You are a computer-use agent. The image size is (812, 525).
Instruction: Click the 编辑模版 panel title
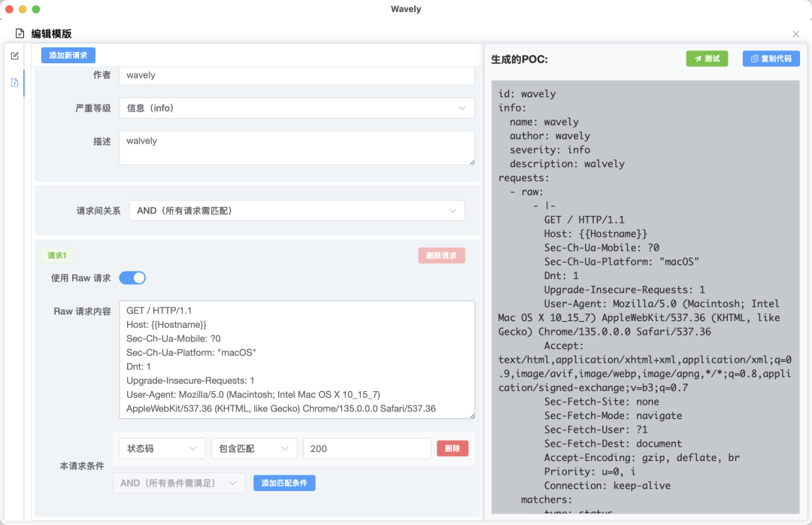click(51, 34)
